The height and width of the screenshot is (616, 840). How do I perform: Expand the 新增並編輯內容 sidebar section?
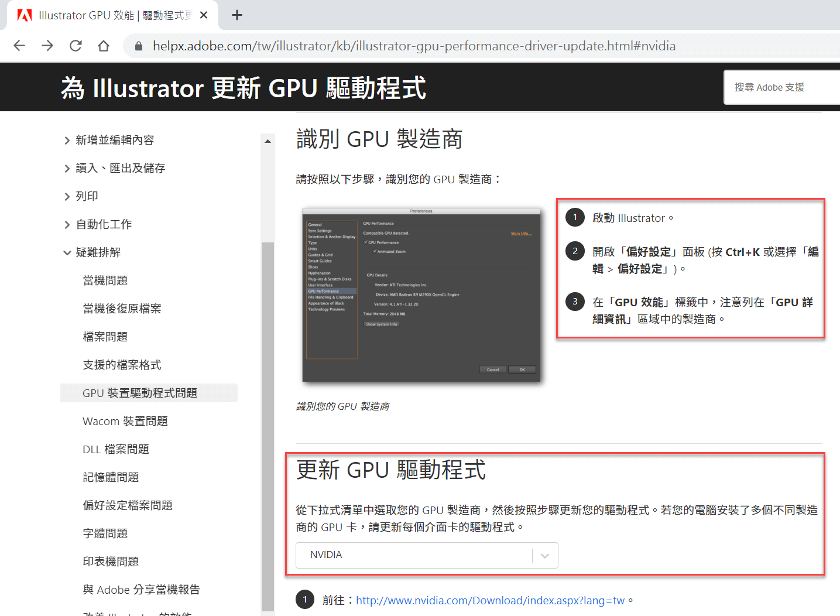click(109, 140)
